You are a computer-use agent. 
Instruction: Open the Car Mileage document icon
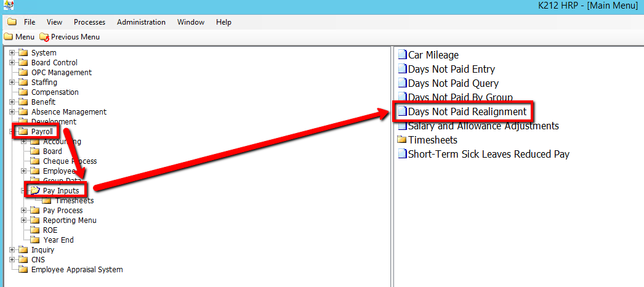[403, 55]
